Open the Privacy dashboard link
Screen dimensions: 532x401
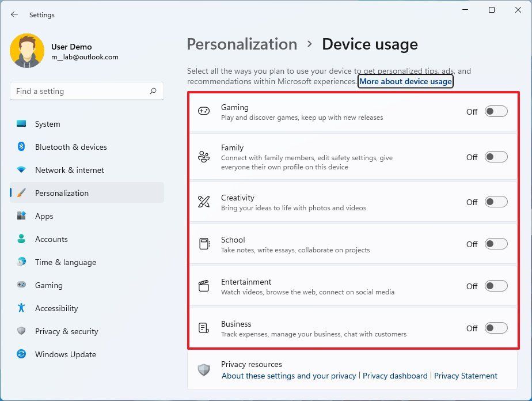[395, 376]
